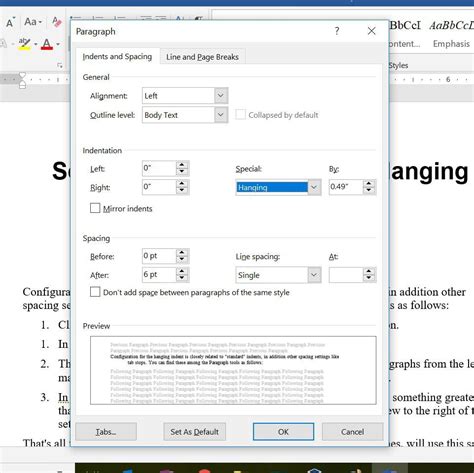Close the Paragraph dialog with the X

(x=371, y=31)
